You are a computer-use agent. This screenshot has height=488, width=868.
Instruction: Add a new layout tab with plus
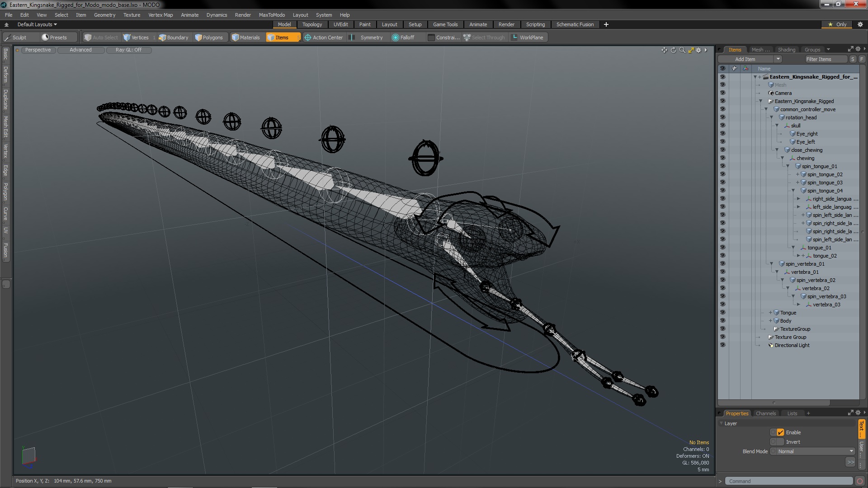coord(606,24)
